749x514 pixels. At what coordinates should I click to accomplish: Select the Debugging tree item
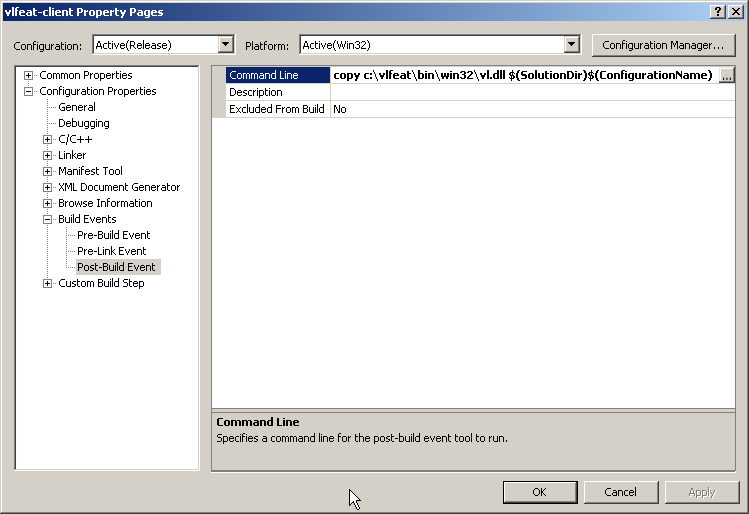coord(84,124)
